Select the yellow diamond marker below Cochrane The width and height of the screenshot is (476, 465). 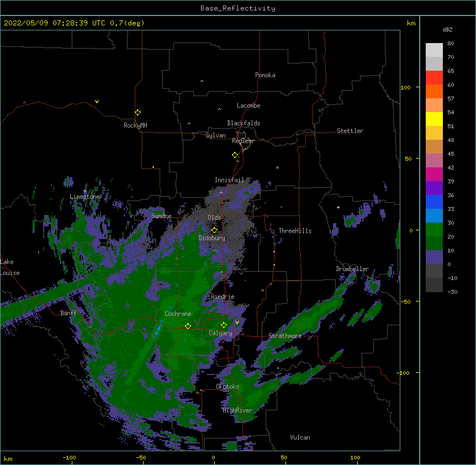click(188, 326)
